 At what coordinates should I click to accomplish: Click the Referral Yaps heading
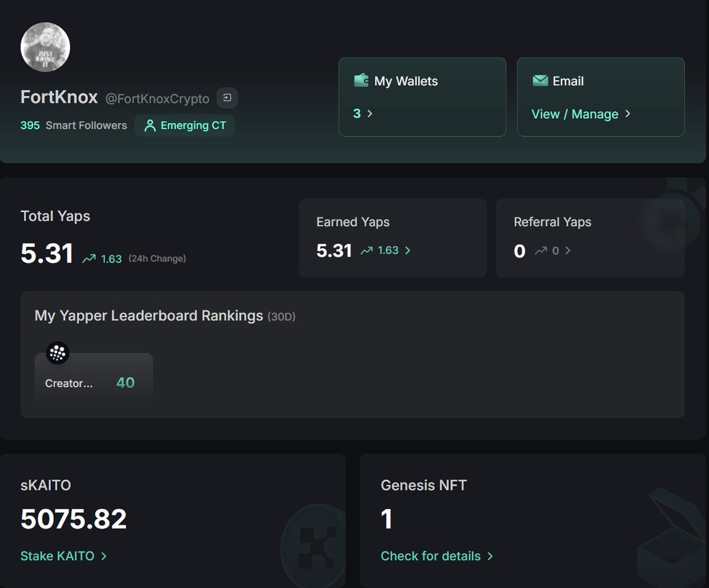click(552, 222)
